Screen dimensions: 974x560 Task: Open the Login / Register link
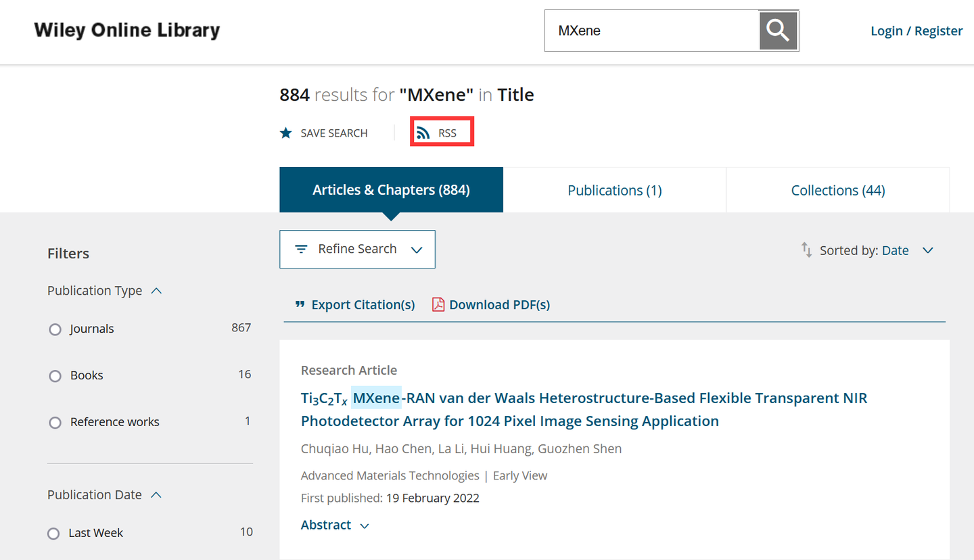click(916, 31)
